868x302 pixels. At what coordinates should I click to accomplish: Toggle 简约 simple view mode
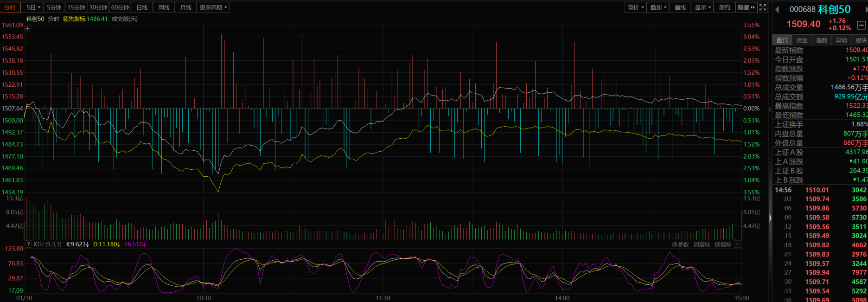tap(724, 7)
